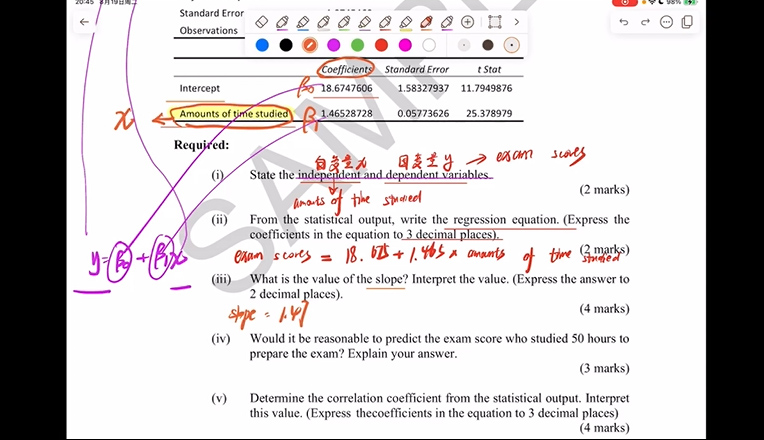This screenshot has width=764, height=440.
Task: Undo the last stroke
Action: 624,22
